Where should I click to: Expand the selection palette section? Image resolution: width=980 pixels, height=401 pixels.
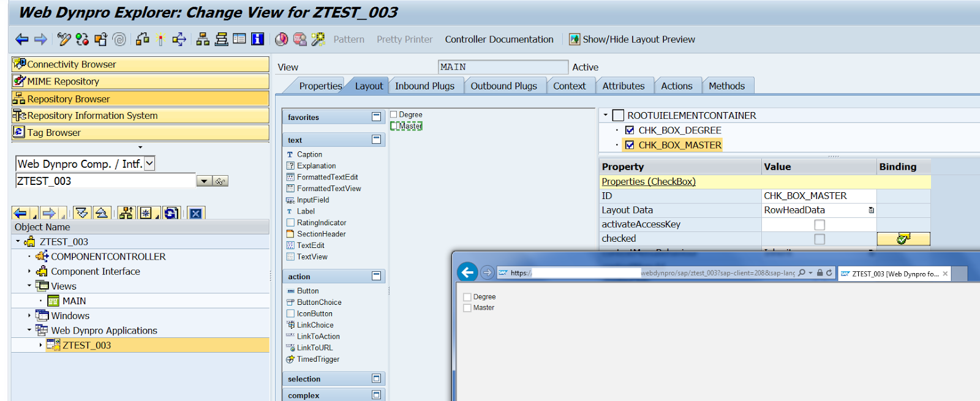tap(377, 378)
